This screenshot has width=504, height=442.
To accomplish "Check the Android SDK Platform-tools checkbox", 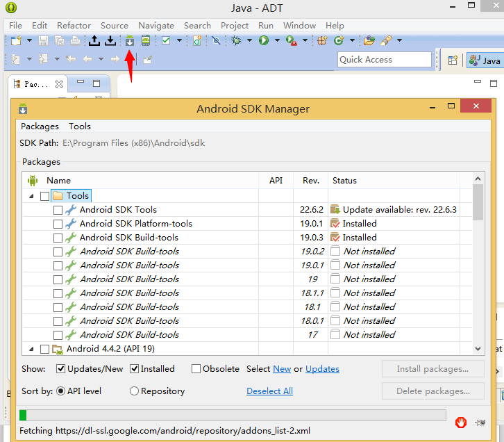I will tap(58, 224).
